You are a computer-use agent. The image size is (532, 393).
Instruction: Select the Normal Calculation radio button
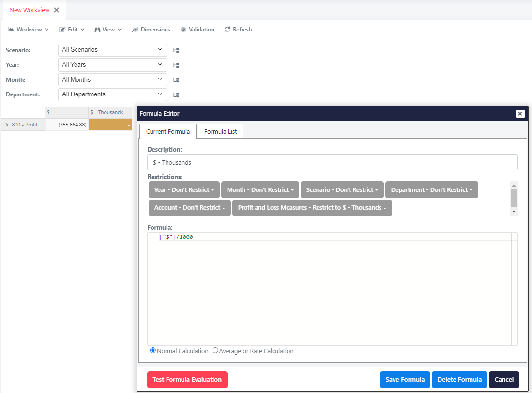point(153,350)
